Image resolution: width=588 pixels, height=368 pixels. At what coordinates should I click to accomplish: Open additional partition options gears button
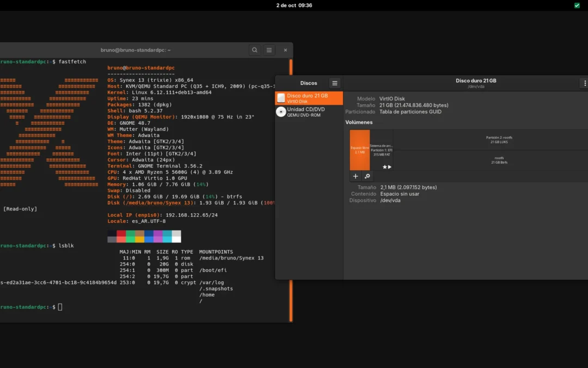[x=367, y=176]
